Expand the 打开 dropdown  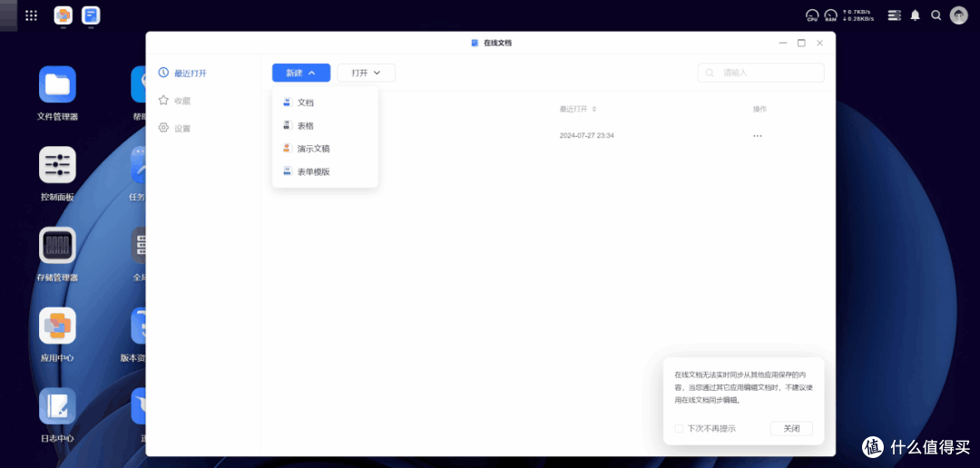[367, 73]
